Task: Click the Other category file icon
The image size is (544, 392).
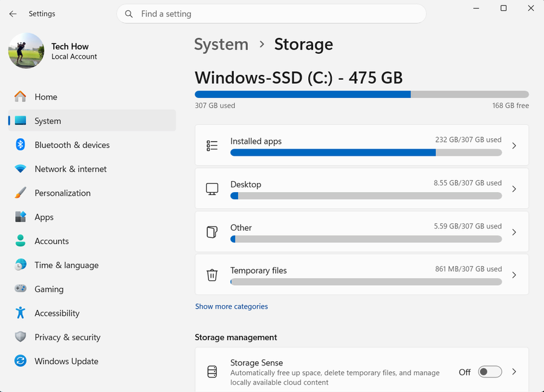Action: [212, 232]
